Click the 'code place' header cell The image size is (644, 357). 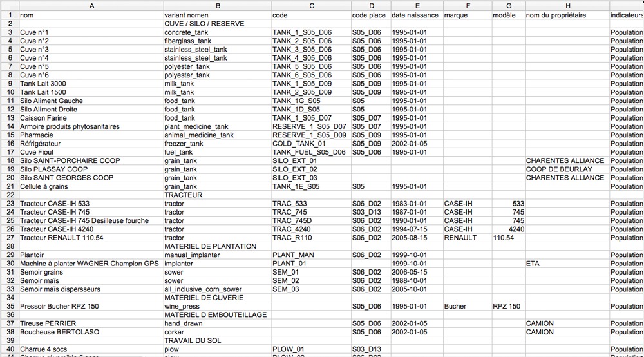[371, 15]
